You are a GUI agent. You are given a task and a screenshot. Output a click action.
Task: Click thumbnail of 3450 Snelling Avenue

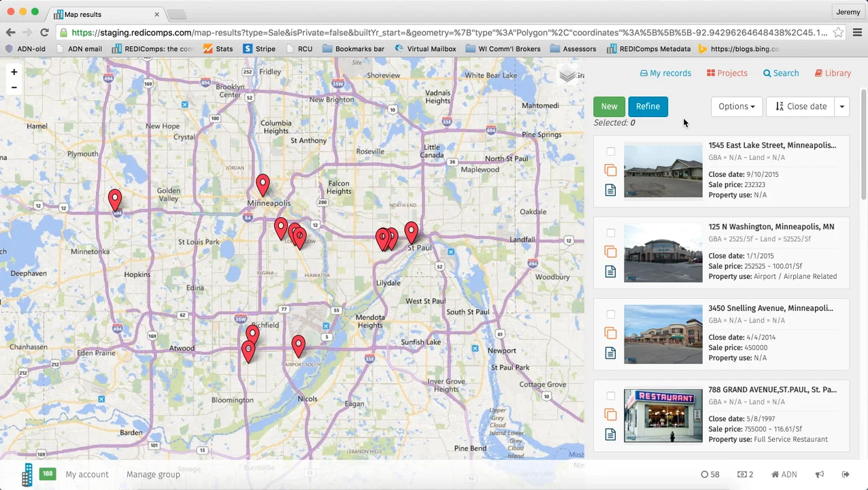point(663,333)
